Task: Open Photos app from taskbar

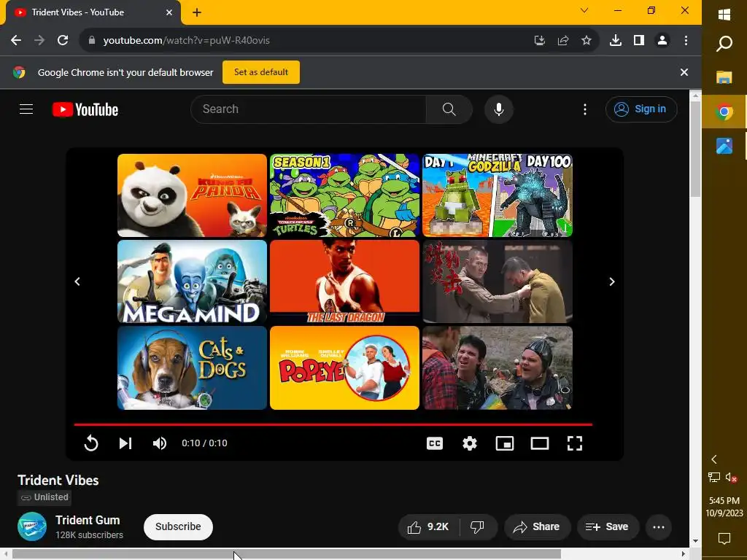Action: [724, 146]
